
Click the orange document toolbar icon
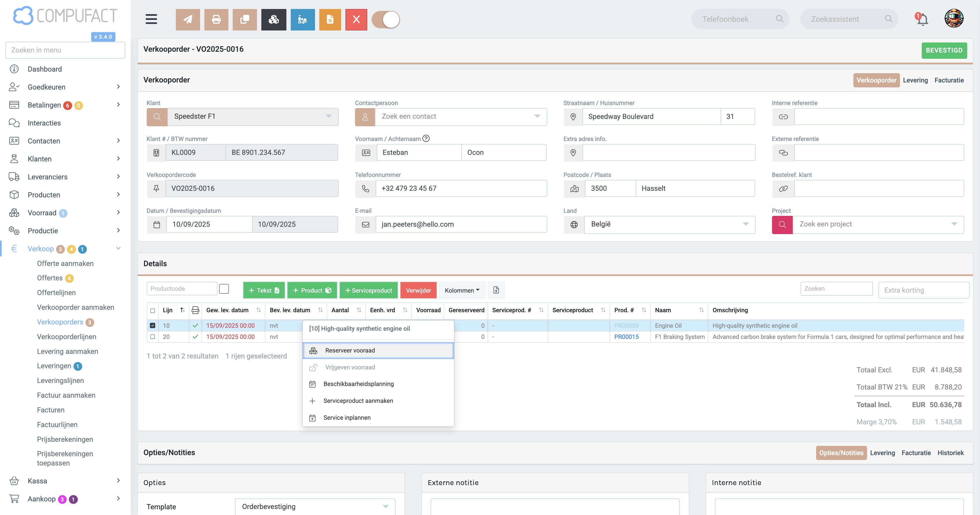tap(330, 19)
